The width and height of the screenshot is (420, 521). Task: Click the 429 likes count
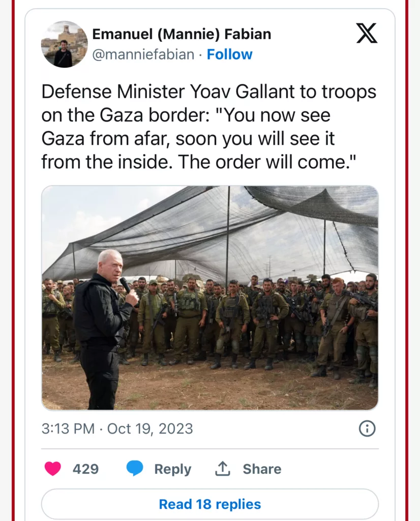(x=85, y=469)
